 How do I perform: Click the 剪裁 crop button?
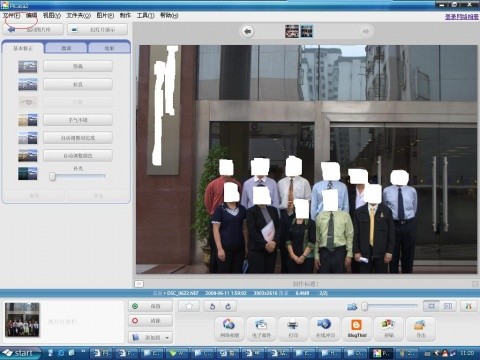click(x=78, y=66)
